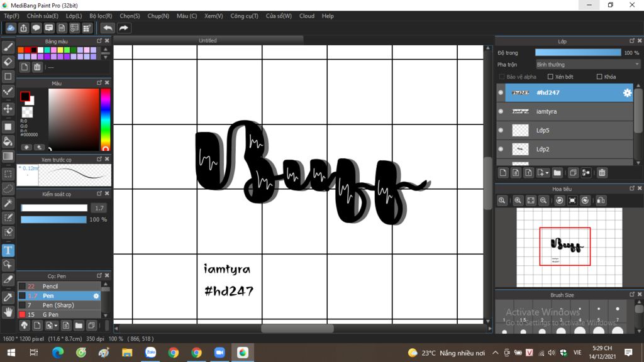Select the Brush tool in left toolbar
The height and width of the screenshot is (362, 644).
8,47
